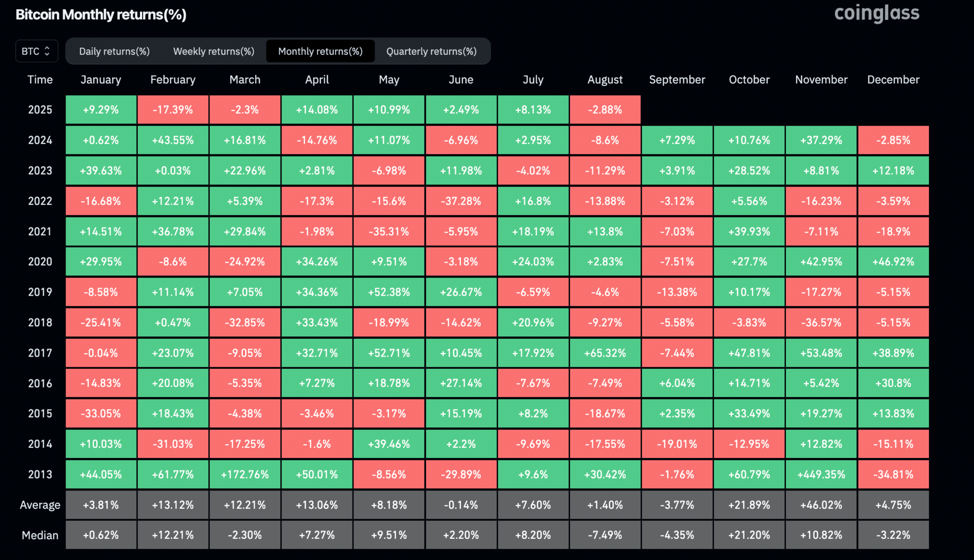
Task: Click the 2024 February +43.55% cell
Action: [x=172, y=140]
